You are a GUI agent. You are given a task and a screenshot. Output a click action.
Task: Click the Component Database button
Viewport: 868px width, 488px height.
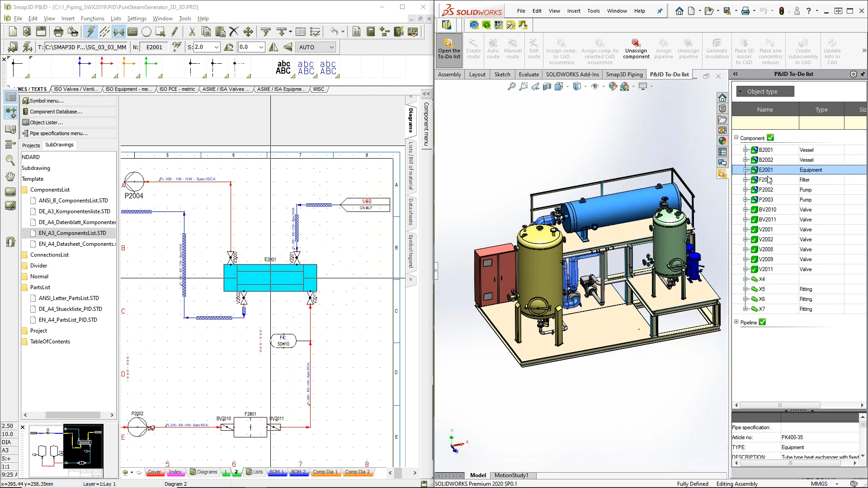[x=56, y=112]
